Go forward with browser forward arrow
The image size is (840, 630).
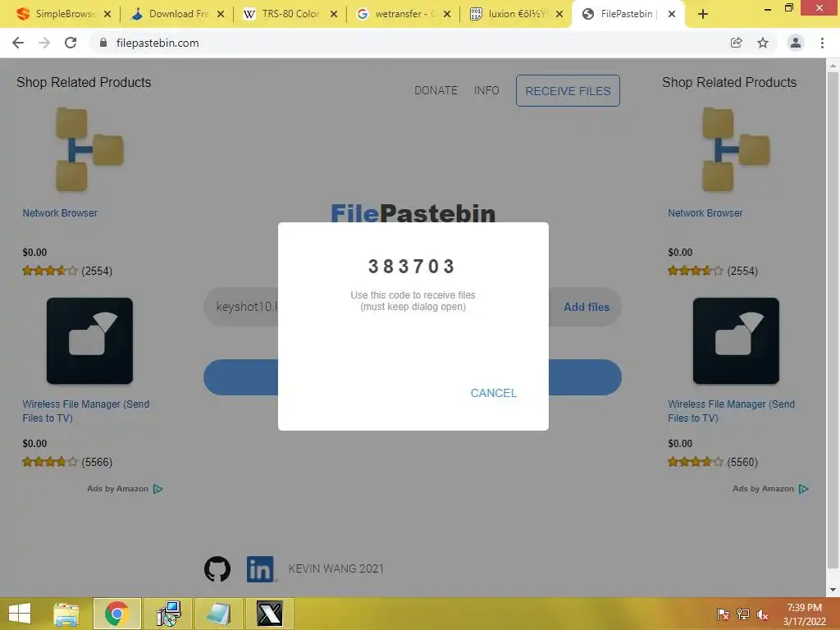coord(44,43)
